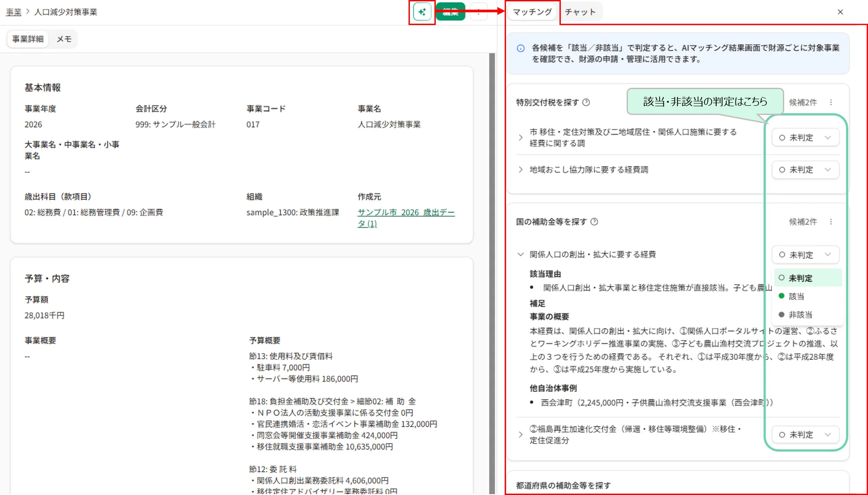868x495 pixels.
Task: Click the 都道府県の補助金等を探す heading
Action: (563, 485)
